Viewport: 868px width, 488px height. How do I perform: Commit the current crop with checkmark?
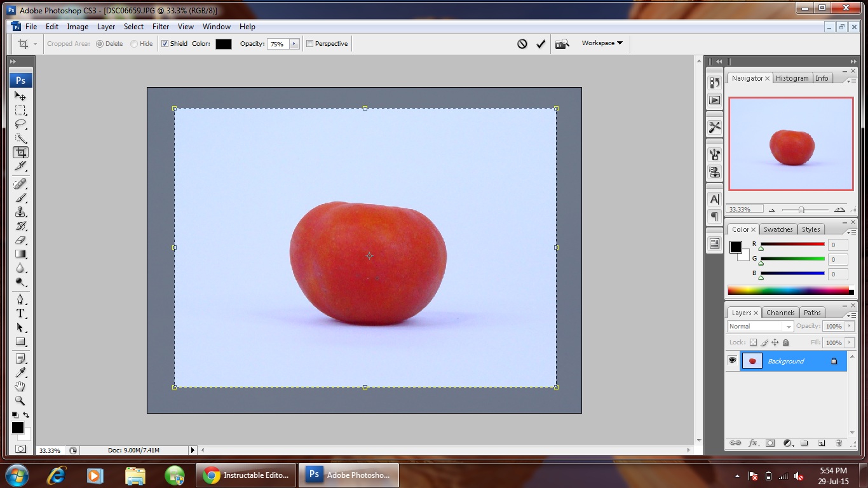[x=541, y=44]
